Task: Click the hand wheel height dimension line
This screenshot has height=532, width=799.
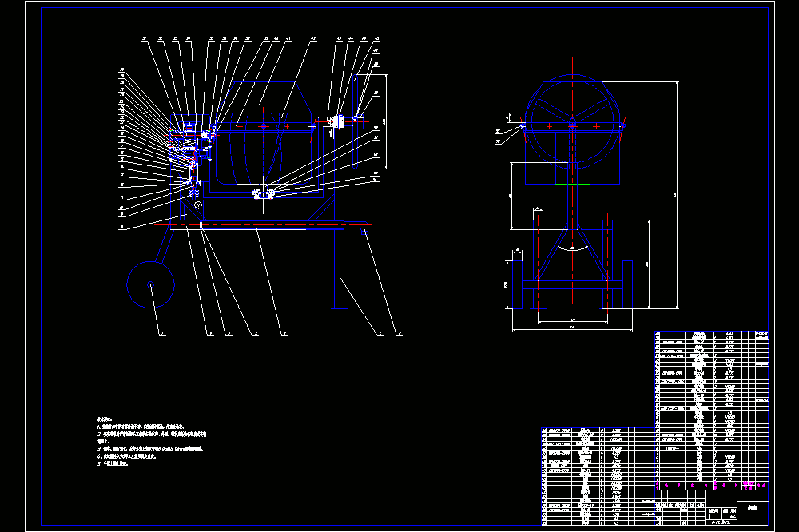Action: [x=386, y=121]
